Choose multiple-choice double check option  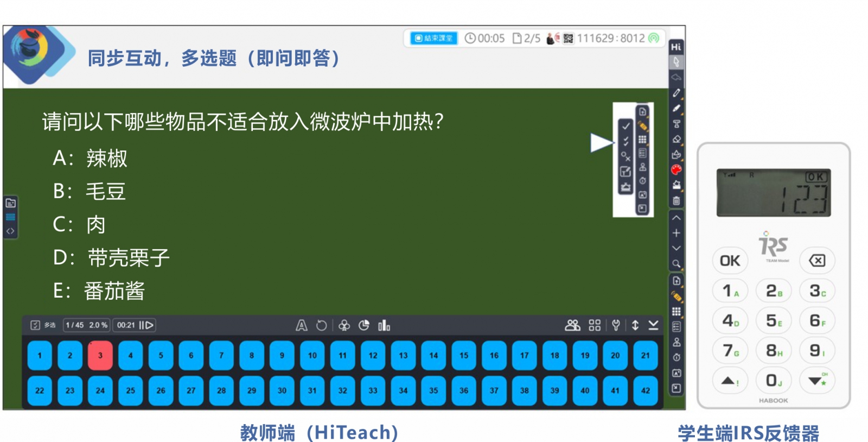coord(626,141)
